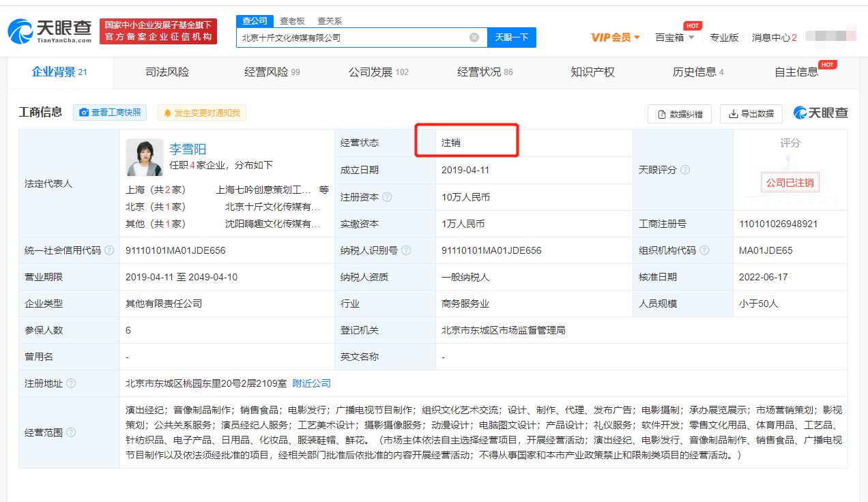Click the 注销 status value
The height and width of the screenshot is (502, 868).
pos(451,143)
